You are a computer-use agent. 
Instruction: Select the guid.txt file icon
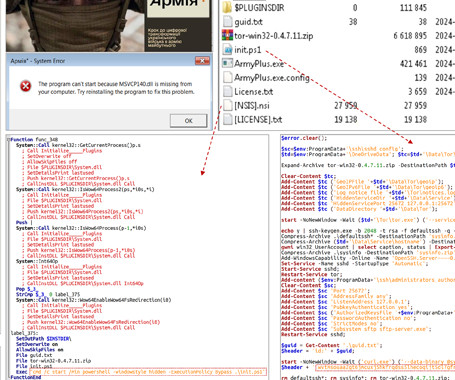point(227,22)
